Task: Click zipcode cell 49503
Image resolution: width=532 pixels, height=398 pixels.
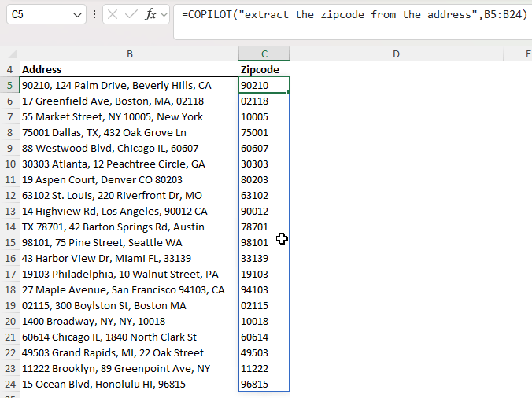Action: click(264, 352)
